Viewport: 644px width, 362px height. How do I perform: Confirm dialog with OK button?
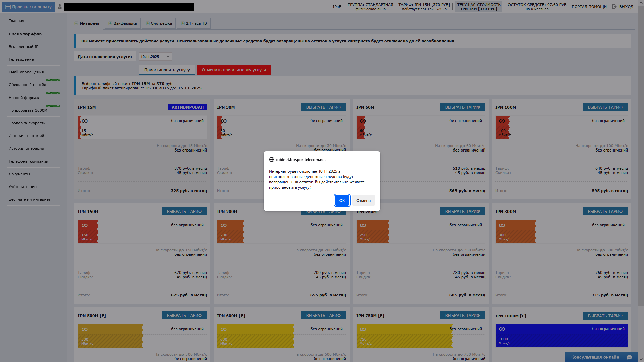tap(342, 200)
